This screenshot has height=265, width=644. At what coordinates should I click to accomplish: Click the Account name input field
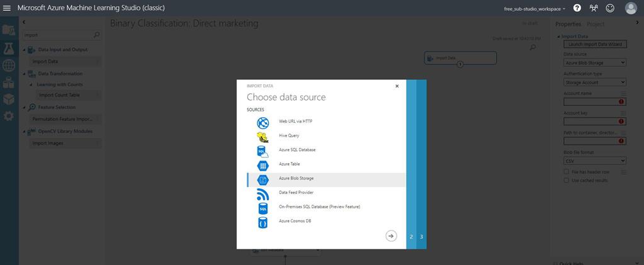click(595, 102)
